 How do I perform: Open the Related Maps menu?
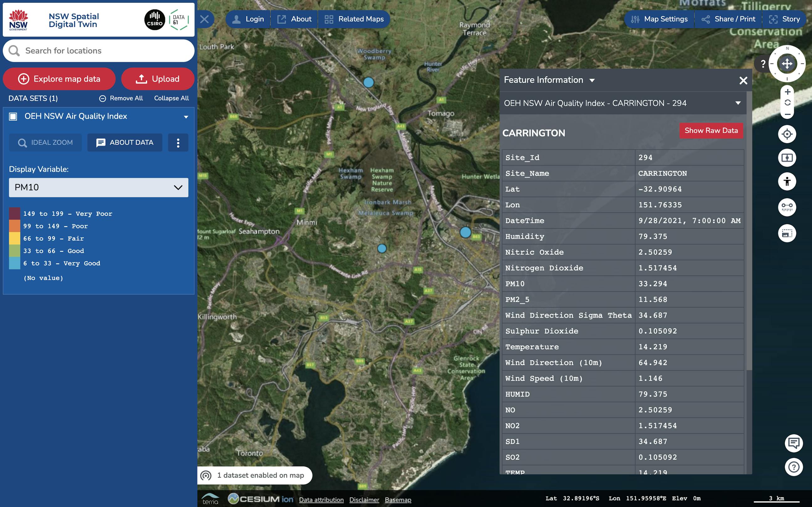click(354, 19)
